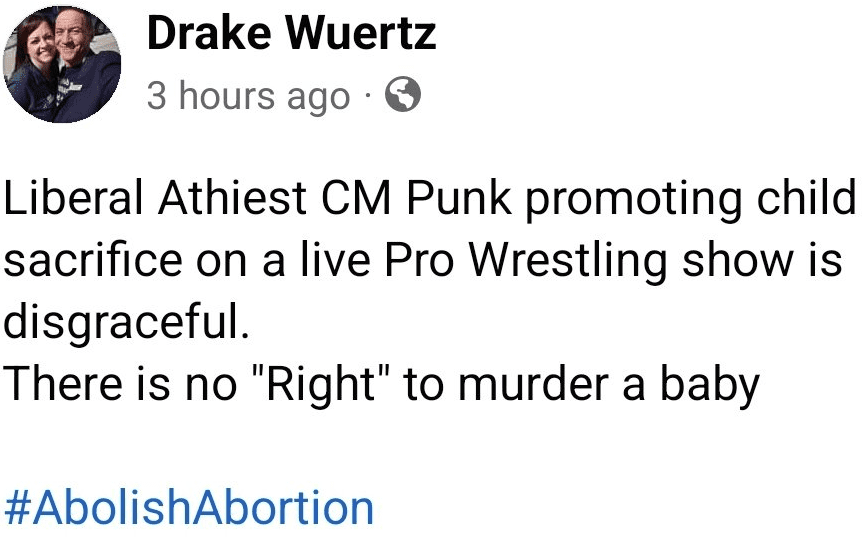The image size is (867, 539).
Task: Click the author name Drake Wuertz
Action: click(291, 35)
